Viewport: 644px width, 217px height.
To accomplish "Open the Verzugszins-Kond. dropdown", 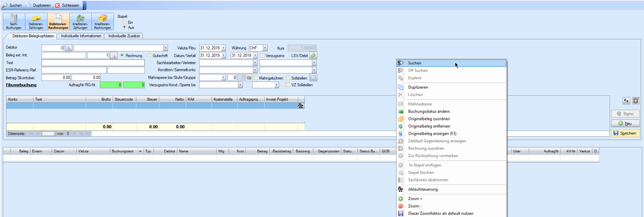I will coord(240,85).
